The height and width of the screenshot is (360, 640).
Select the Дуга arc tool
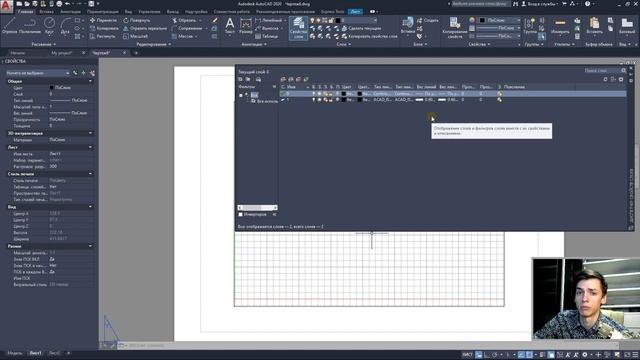click(x=65, y=26)
